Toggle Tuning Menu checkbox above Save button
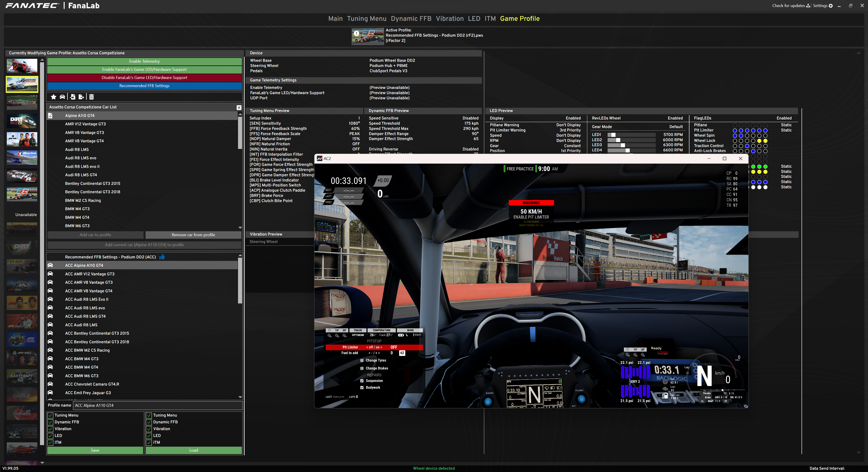This screenshot has width=868, height=472. [x=50, y=415]
